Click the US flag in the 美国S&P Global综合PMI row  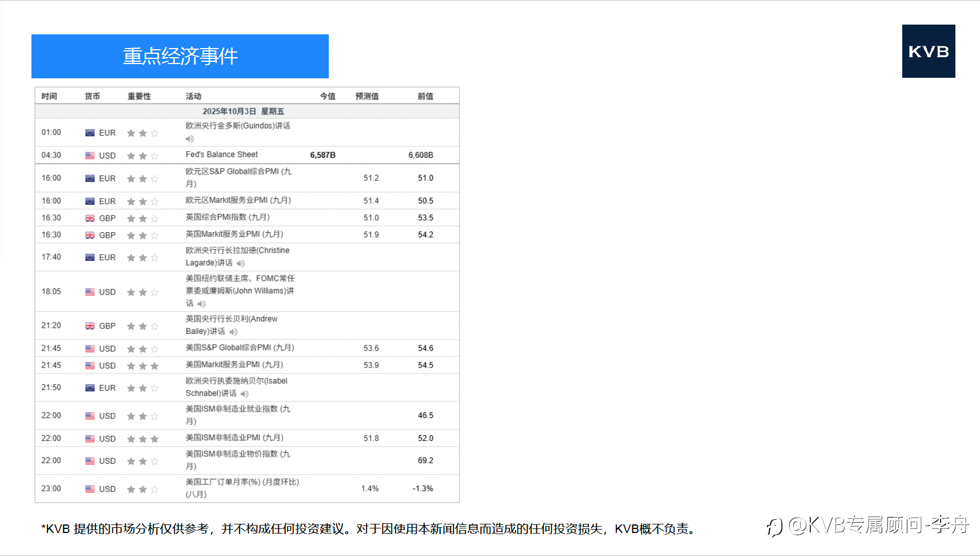click(x=90, y=348)
